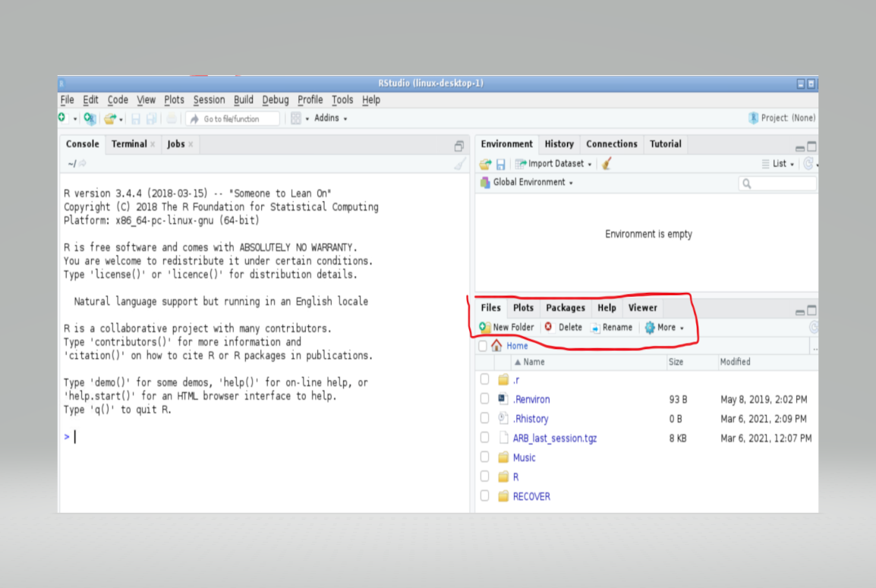Open the List view dropdown
Screen dimensions: 876x588
pyautogui.click(x=777, y=164)
